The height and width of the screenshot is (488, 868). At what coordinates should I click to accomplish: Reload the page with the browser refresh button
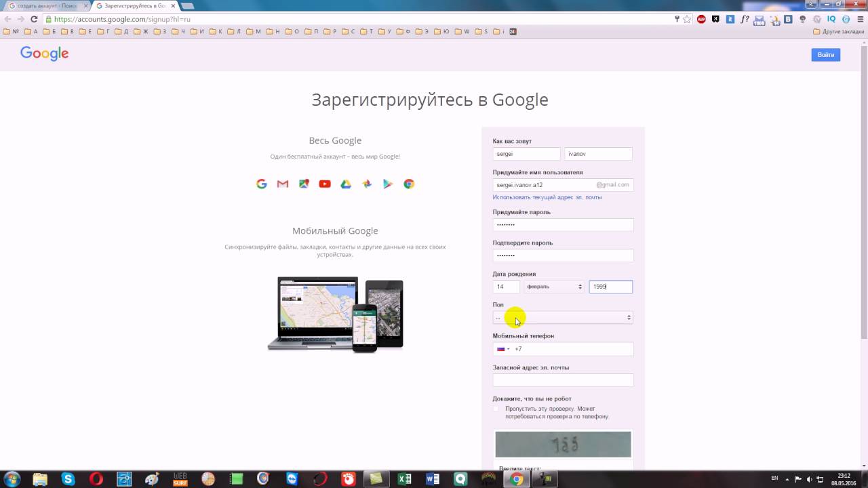(34, 19)
